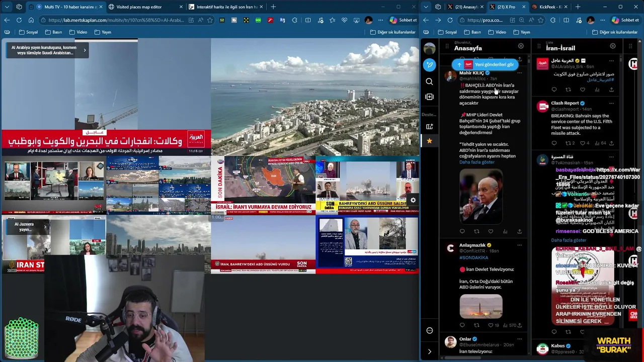This screenshot has height=362, width=644.
Task: Like the Clash Report Bahrain post
Action: tap(583, 143)
